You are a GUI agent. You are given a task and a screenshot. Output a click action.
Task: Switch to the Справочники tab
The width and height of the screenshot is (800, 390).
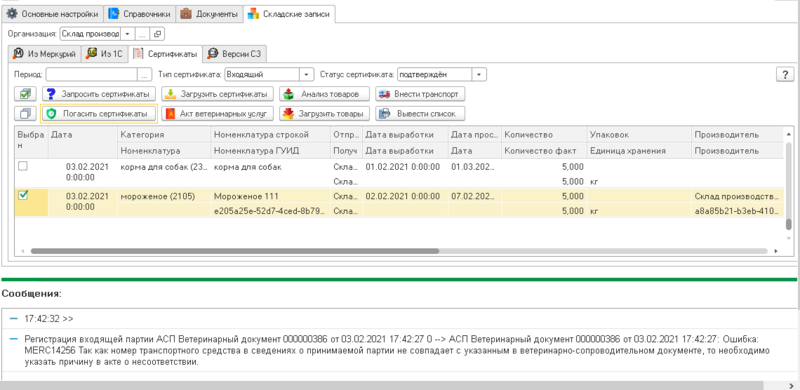click(x=140, y=14)
